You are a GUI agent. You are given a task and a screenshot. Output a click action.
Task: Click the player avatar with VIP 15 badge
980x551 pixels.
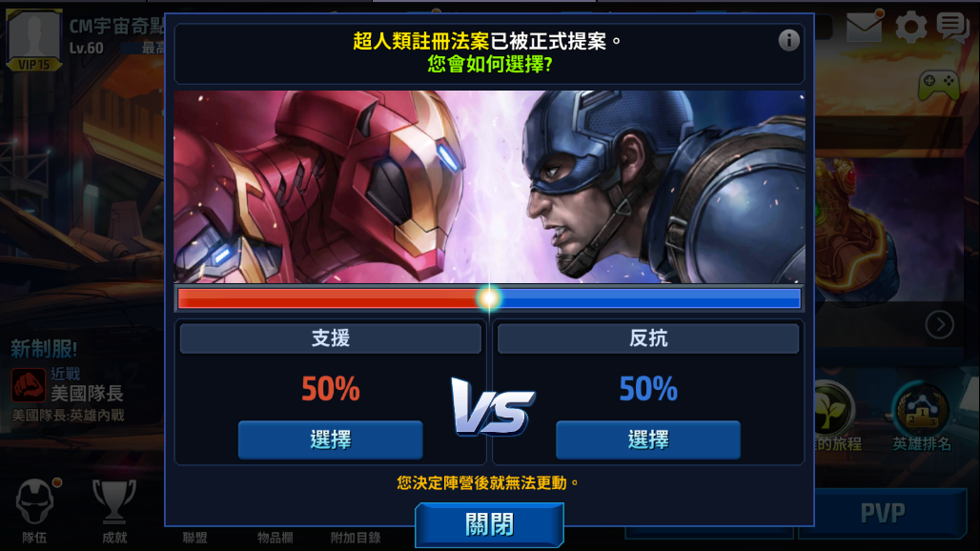(x=33, y=39)
